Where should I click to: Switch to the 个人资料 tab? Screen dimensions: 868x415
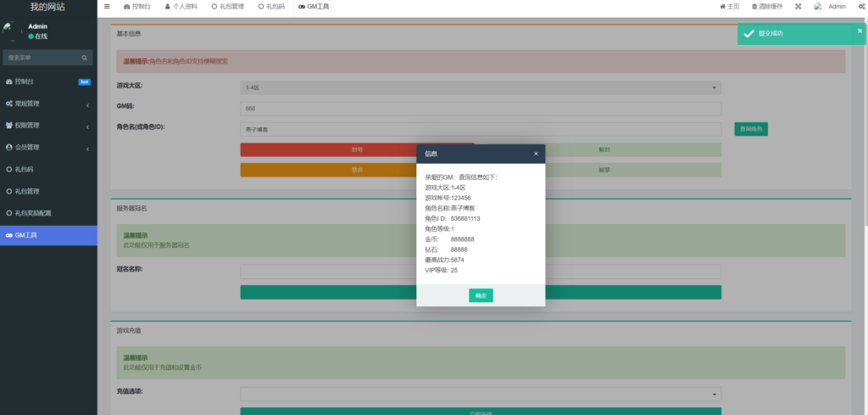pos(184,7)
